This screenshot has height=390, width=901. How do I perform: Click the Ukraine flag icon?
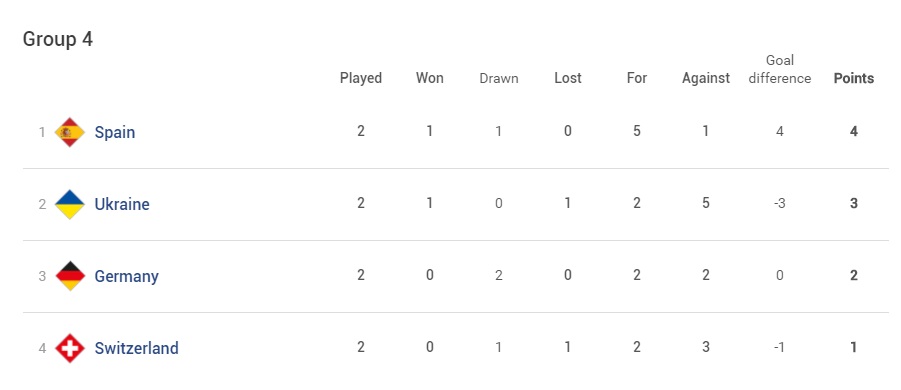point(70,204)
